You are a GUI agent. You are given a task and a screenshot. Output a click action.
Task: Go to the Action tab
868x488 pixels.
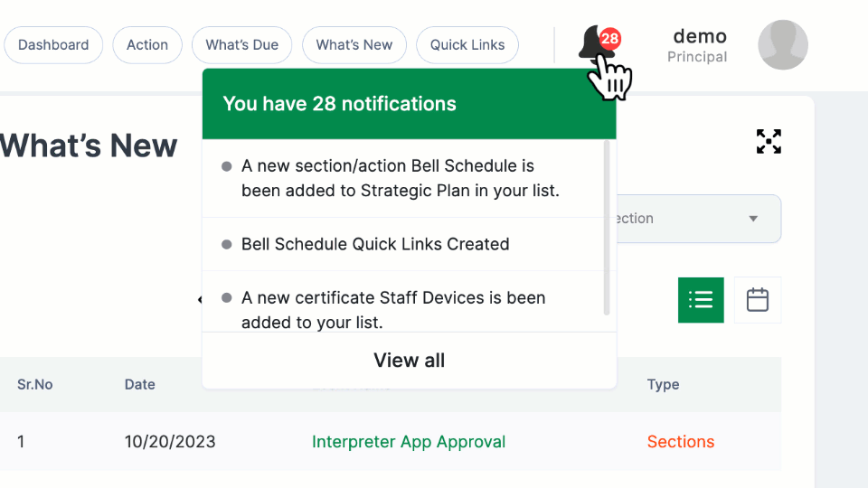[147, 45]
